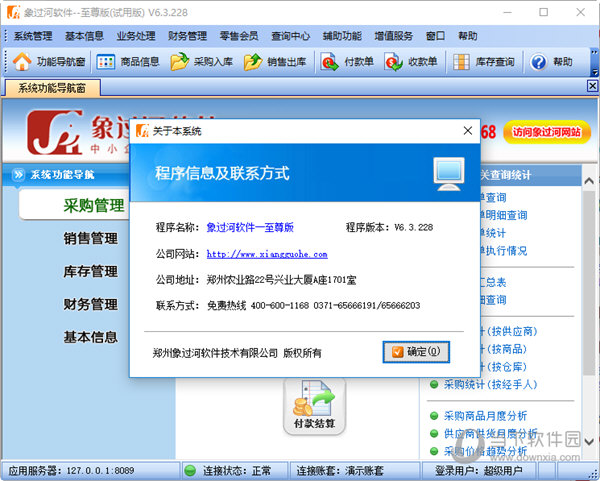
Task: Open 收款单 toolbar icon
Action: click(x=393, y=62)
